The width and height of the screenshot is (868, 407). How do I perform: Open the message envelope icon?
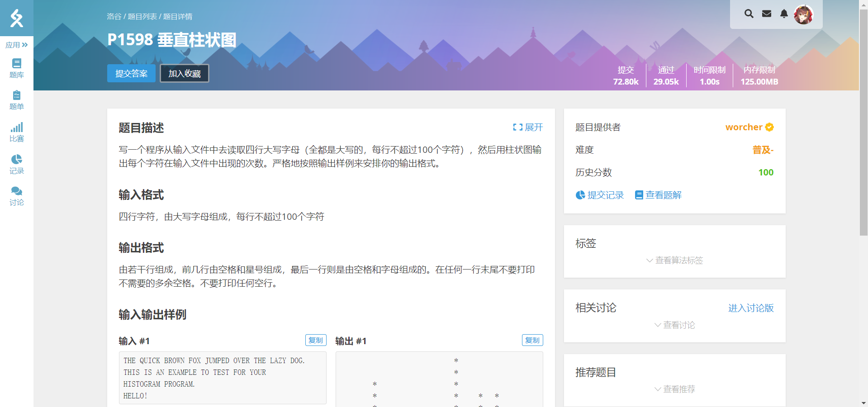click(x=766, y=14)
